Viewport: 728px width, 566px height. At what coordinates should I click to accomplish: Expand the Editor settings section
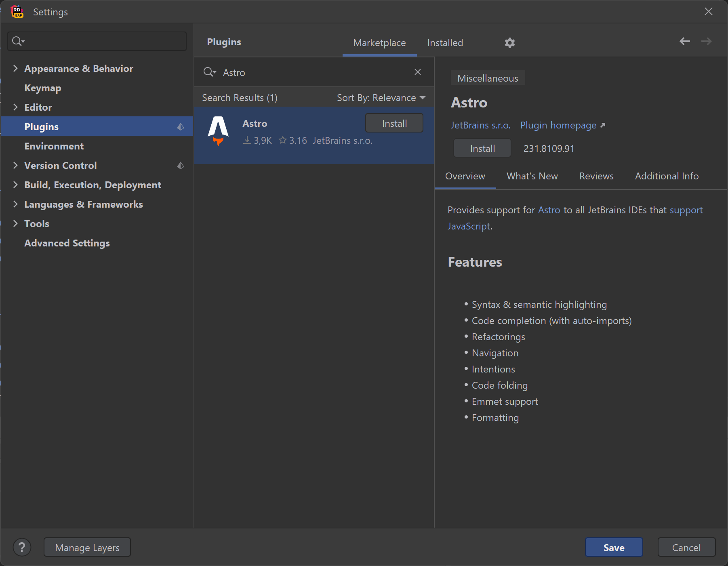[15, 107]
